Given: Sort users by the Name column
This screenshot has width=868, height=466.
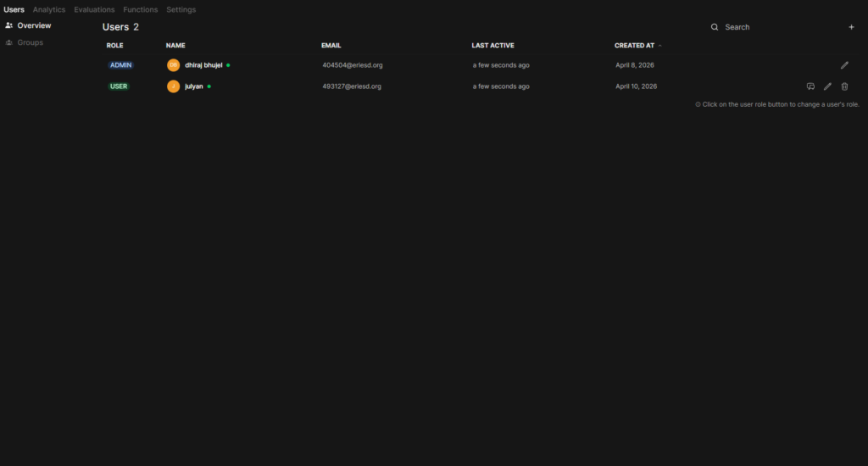Looking at the screenshot, I should 175,46.
